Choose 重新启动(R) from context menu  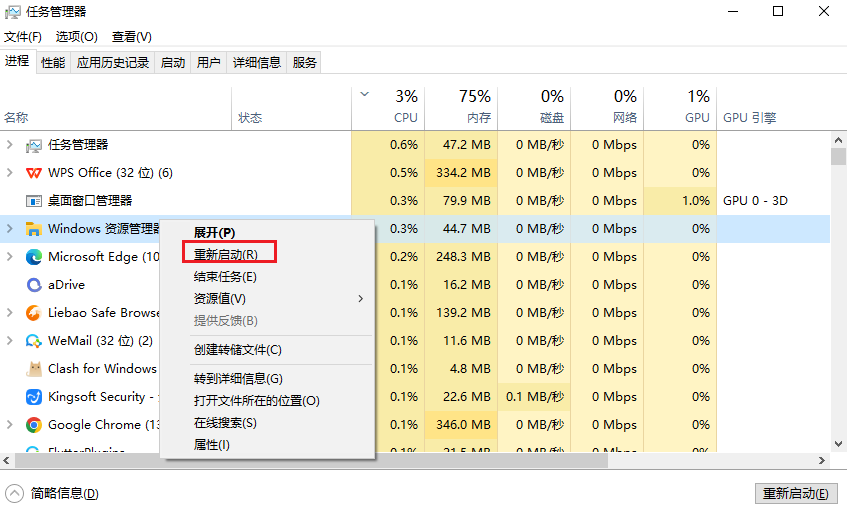tap(226, 254)
